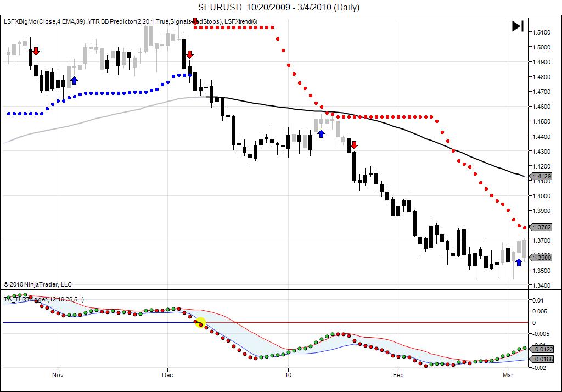
Task: Click the -0.005 indicator axis label
Action: click(541, 334)
